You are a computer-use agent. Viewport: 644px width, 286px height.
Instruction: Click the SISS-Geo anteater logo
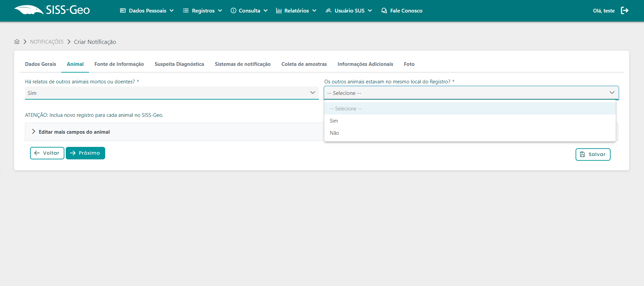[x=29, y=10]
